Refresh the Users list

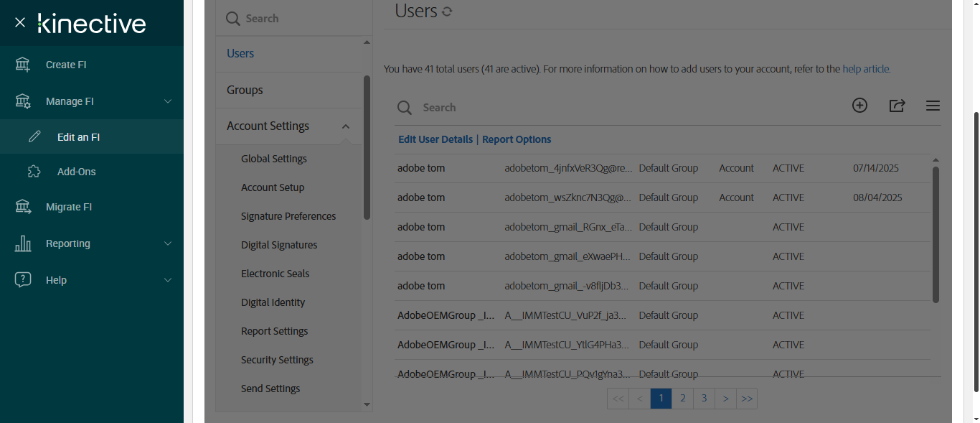448,11
